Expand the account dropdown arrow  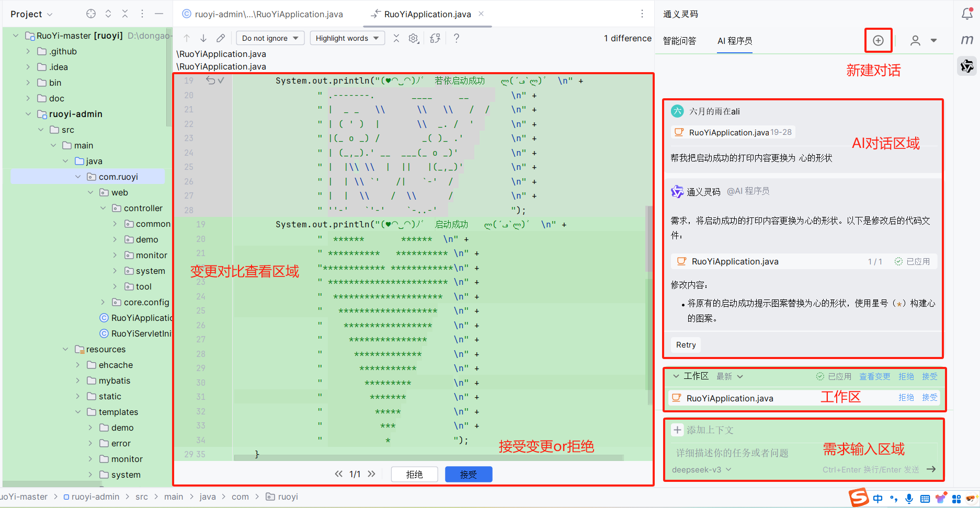pos(933,40)
